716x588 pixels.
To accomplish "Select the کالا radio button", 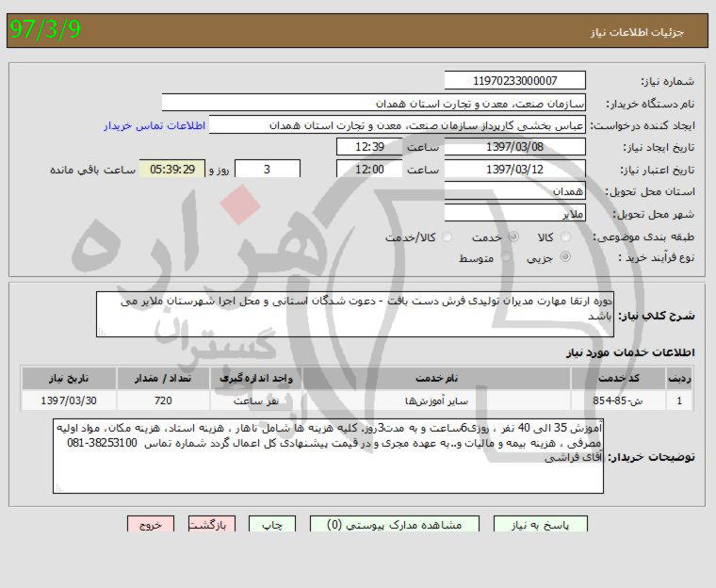I will (565, 237).
